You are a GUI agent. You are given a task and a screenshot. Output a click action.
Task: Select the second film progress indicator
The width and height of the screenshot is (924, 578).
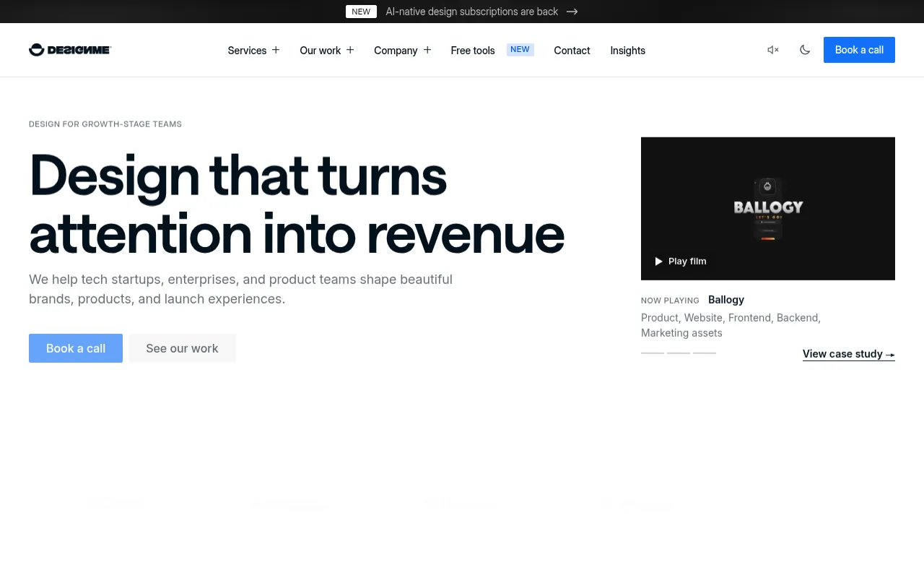pos(679,353)
